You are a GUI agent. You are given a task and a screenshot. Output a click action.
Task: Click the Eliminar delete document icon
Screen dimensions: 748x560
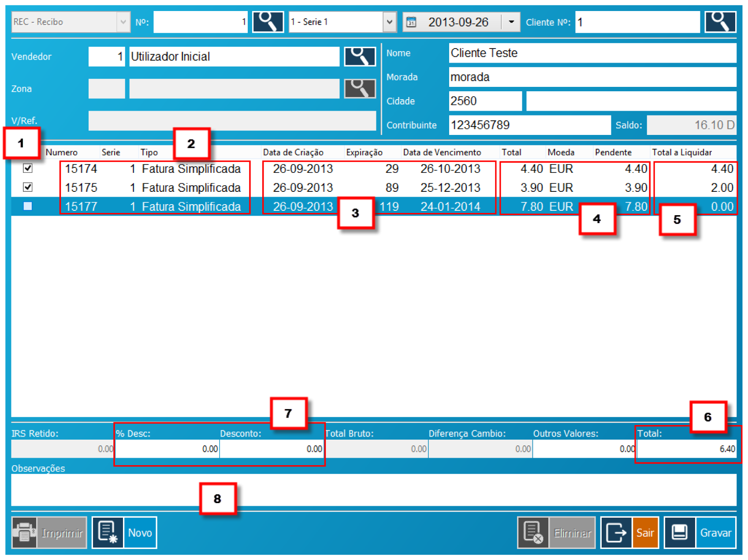pyautogui.click(x=533, y=533)
